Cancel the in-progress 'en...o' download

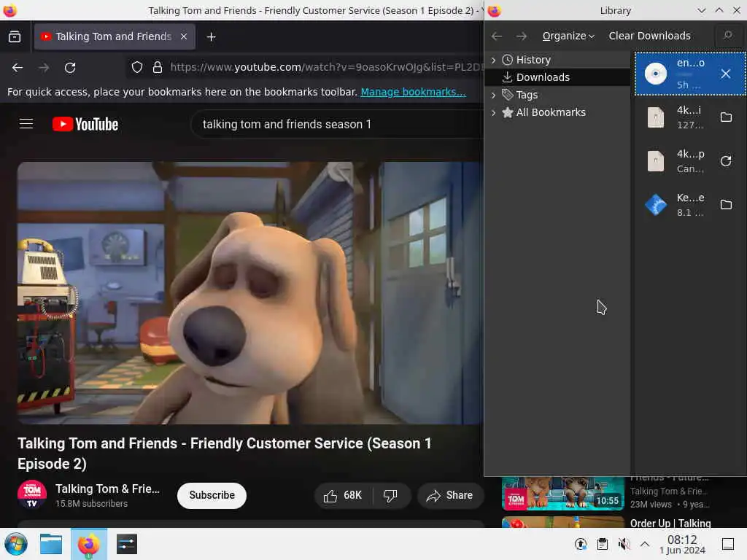726,74
